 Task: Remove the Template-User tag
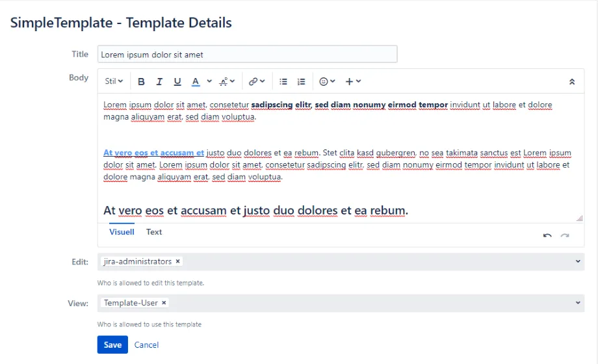tap(164, 302)
